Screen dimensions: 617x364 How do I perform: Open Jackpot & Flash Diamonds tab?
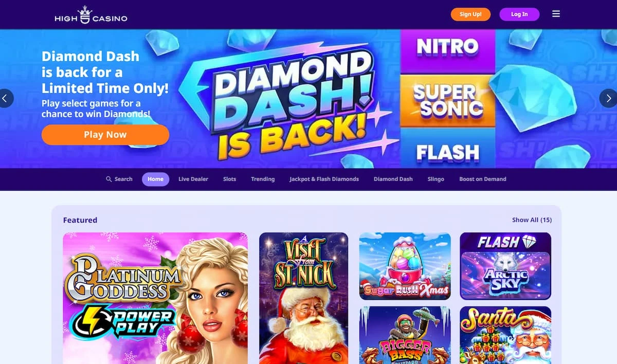pyautogui.click(x=324, y=179)
